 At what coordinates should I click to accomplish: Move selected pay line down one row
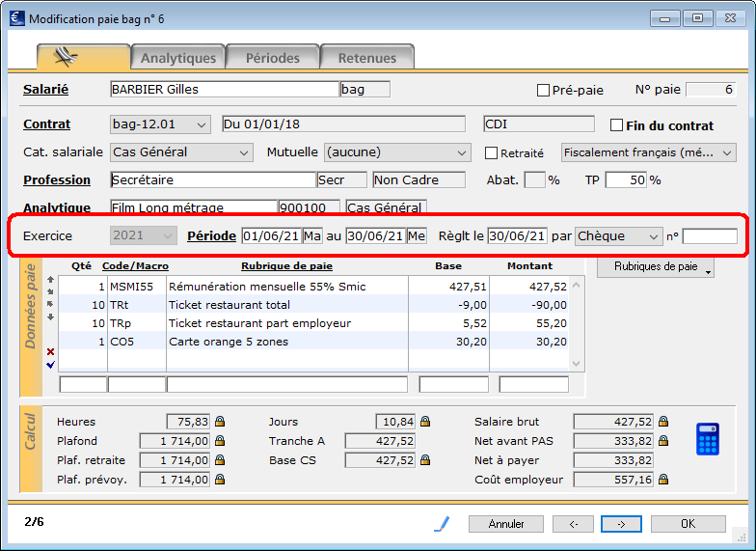coord(50,317)
